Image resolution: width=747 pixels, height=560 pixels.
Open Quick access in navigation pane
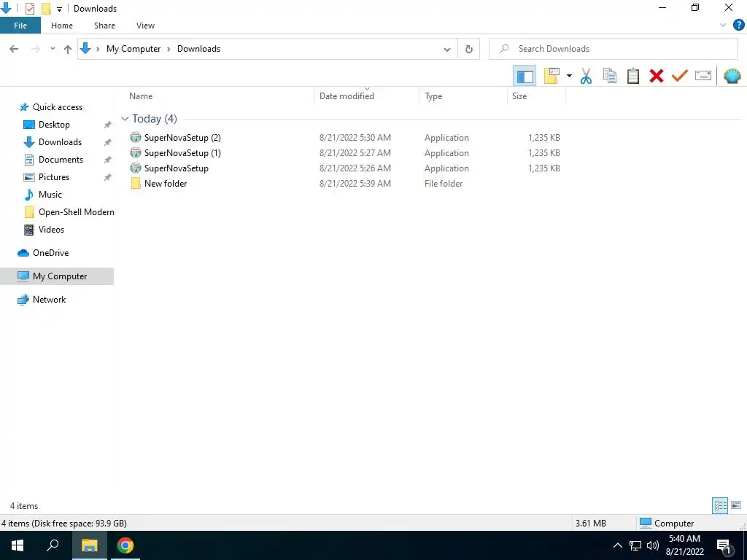tap(57, 107)
